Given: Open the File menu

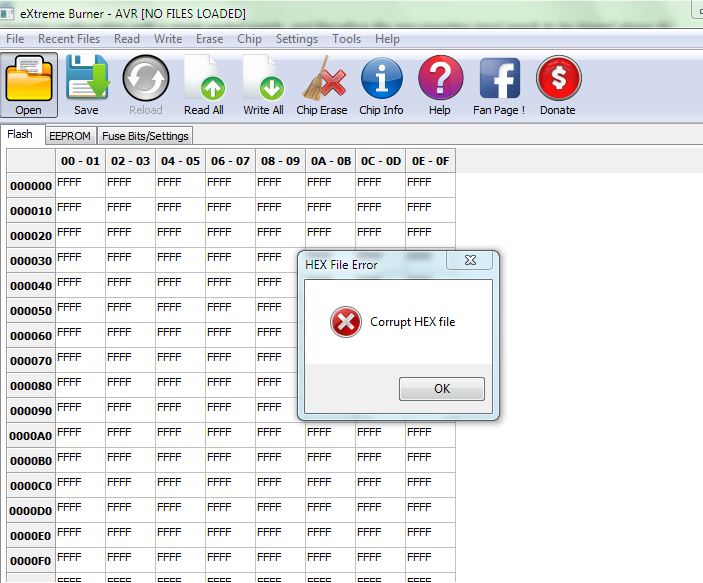Looking at the screenshot, I should [15, 39].
